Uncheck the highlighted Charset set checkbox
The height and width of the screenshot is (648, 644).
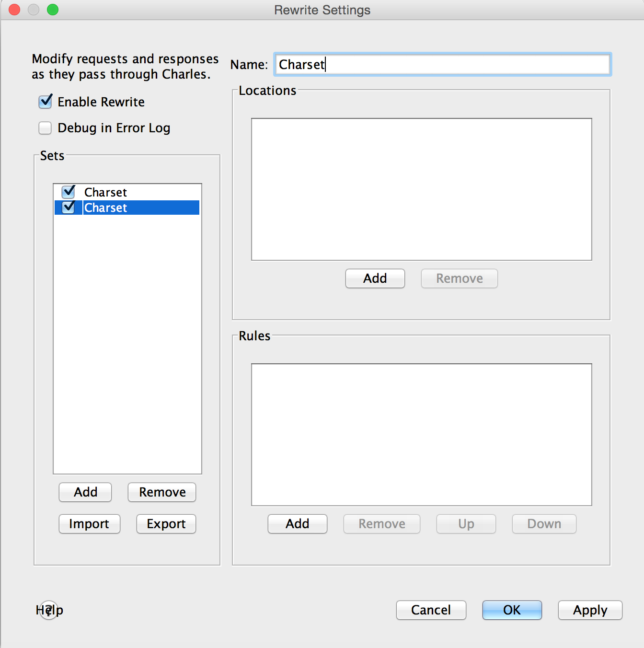pos(69,208)
